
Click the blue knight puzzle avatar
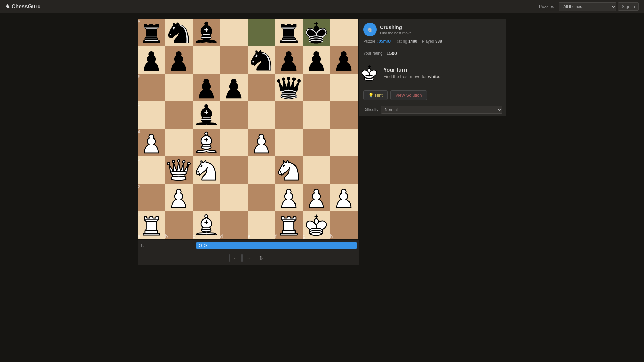click(370, 29)
